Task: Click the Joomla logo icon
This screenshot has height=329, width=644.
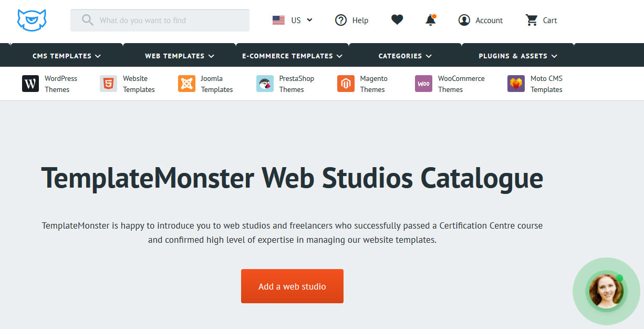Action: [x=186, y=84]
